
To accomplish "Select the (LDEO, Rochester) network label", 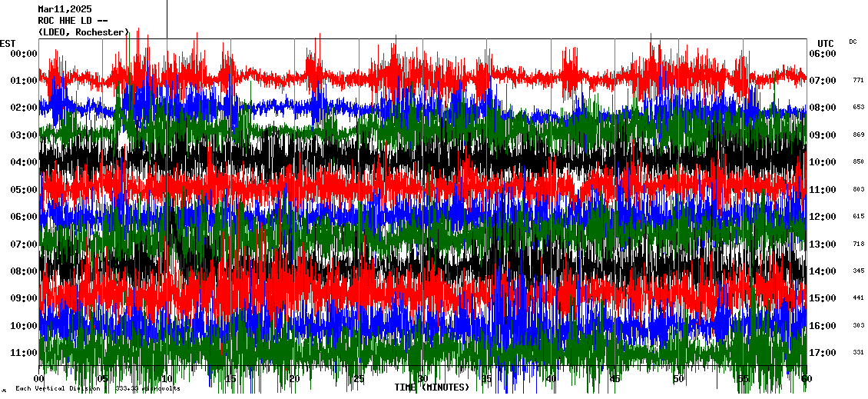I will [83, 32].
